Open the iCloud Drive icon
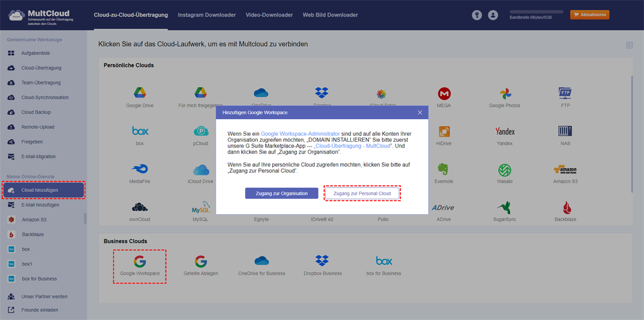The width and height of the screenshot is (644, 320). (x=201, y=170)
